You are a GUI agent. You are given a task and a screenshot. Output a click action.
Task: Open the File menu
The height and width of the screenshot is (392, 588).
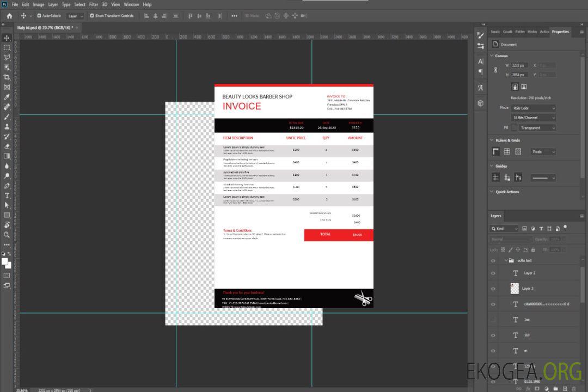(x=15, y=4)
